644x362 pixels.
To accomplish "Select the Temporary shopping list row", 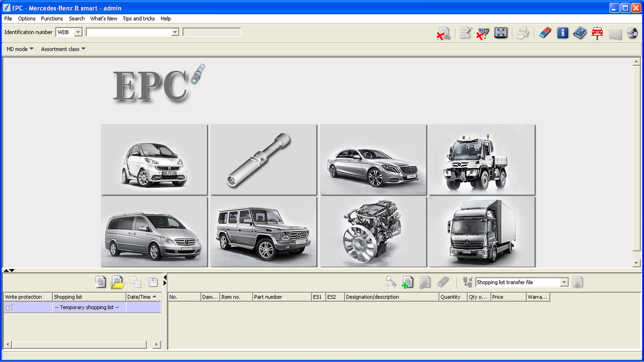I will [x=82, y=307].
